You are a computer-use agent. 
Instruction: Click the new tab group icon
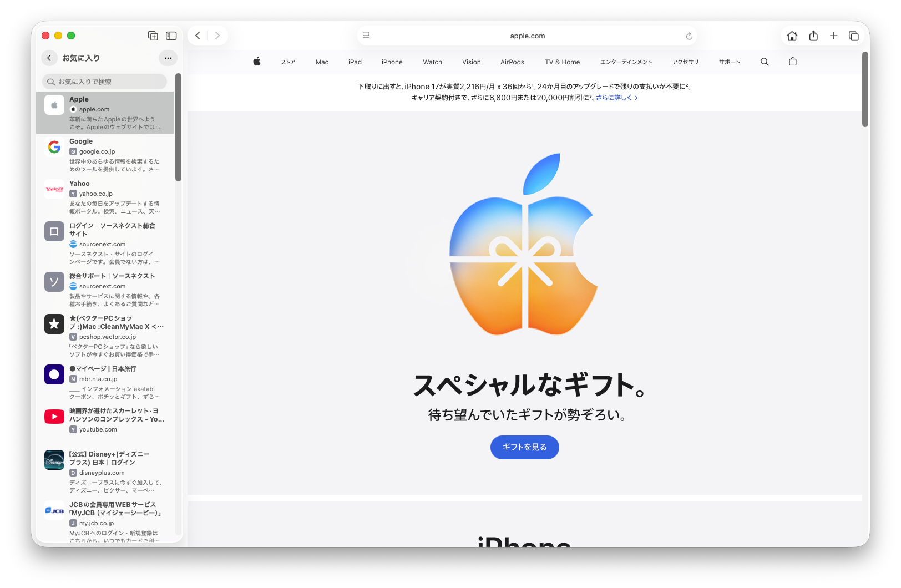[x=153, y=36]
